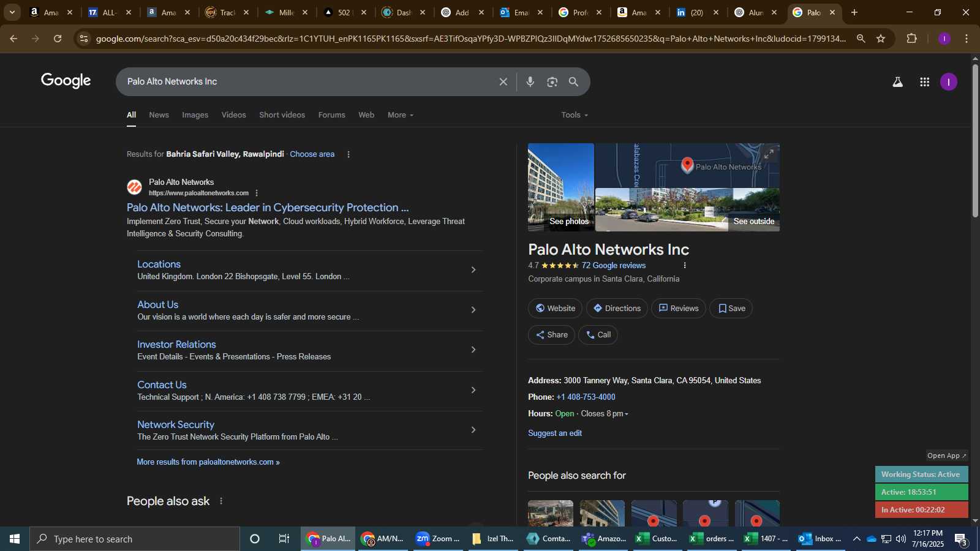Image resolution: width=980 pixels, height=551 pixels.
Task: Open Cortana circle icon on taskbar
Action: [x=255, y=539]
